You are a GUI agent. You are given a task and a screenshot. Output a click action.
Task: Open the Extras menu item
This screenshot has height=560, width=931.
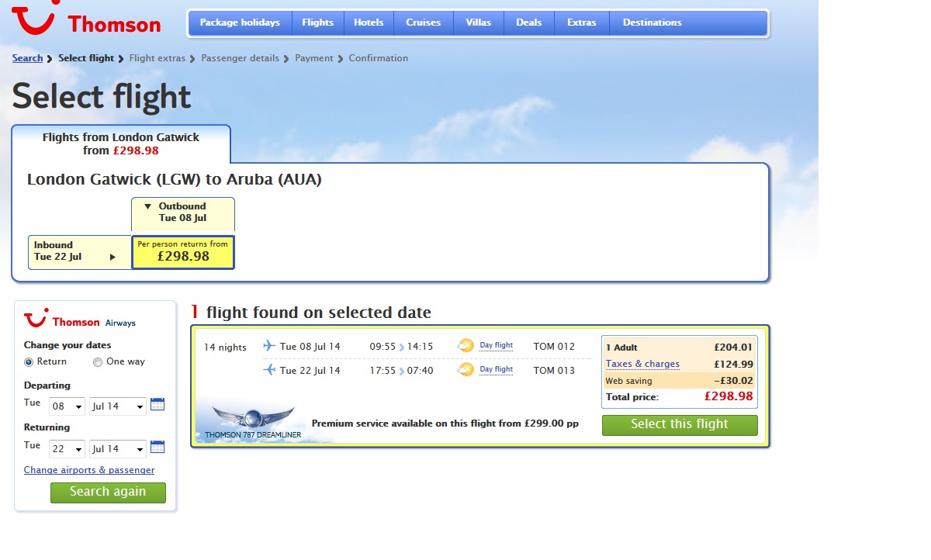[582, 22]
